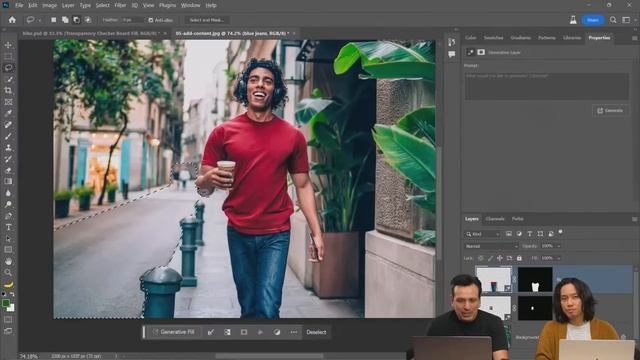Open the Plugins menu
Screen dimensions: 640x360
tap(167, 5)
